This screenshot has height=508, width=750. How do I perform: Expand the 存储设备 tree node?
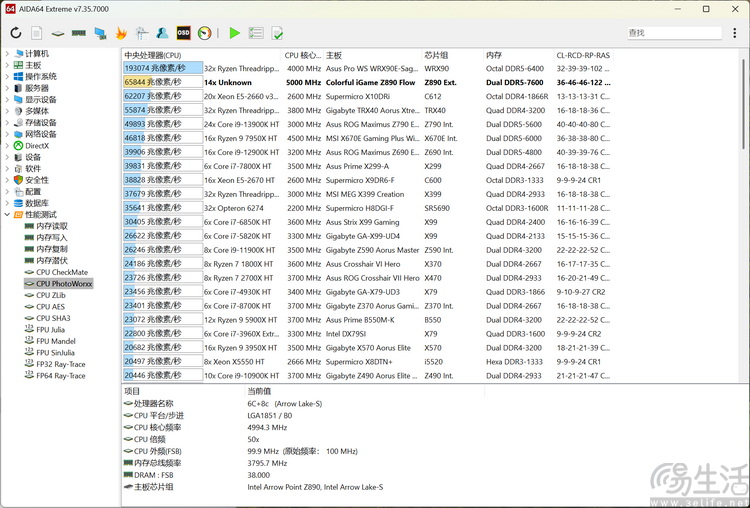coord(7,122)
